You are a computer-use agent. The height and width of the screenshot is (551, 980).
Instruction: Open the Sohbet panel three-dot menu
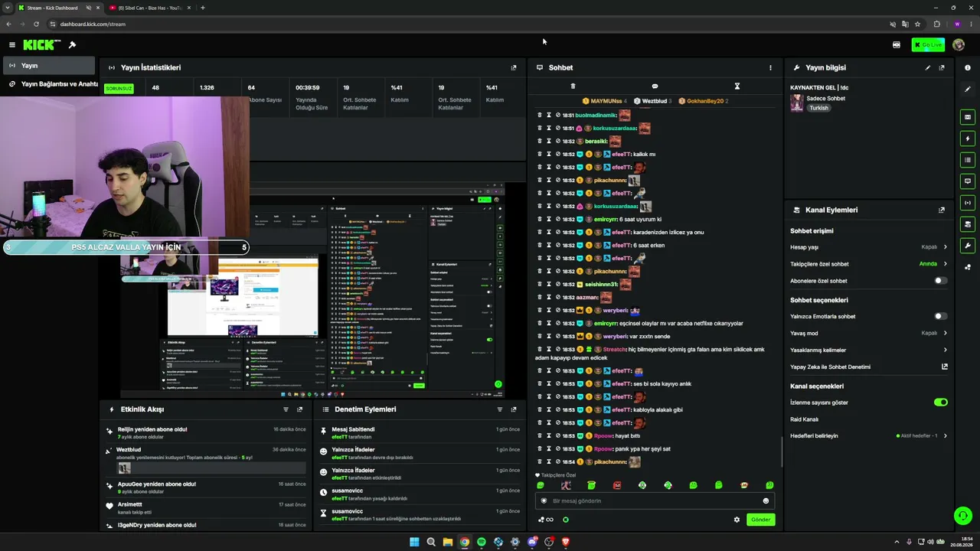click(770, 67)
